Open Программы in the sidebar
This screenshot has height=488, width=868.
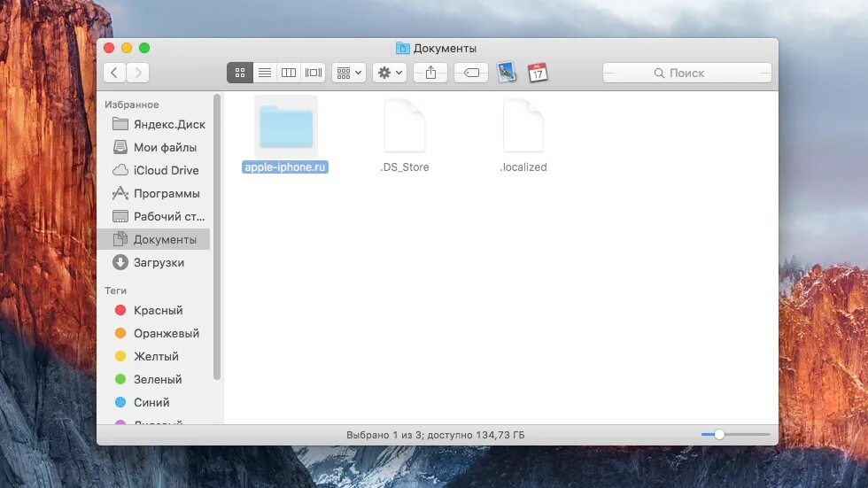[x=153, y=194]
